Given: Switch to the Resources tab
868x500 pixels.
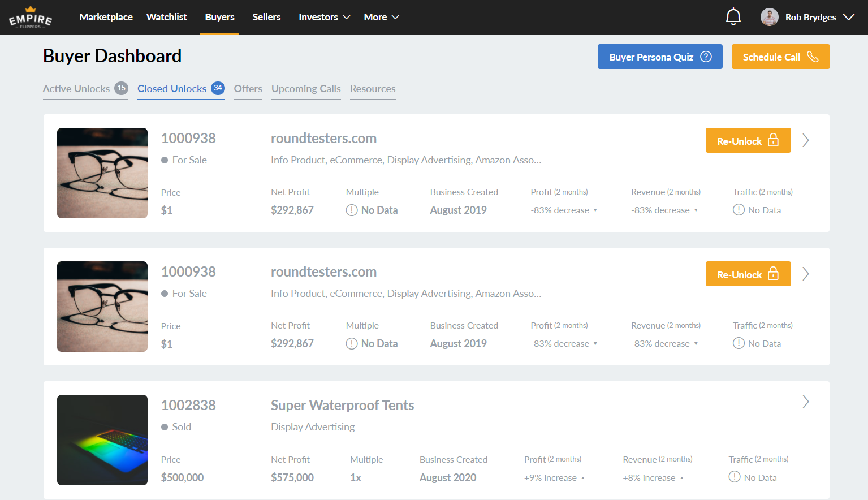Looking at the screenshot, I should [373, 89].
